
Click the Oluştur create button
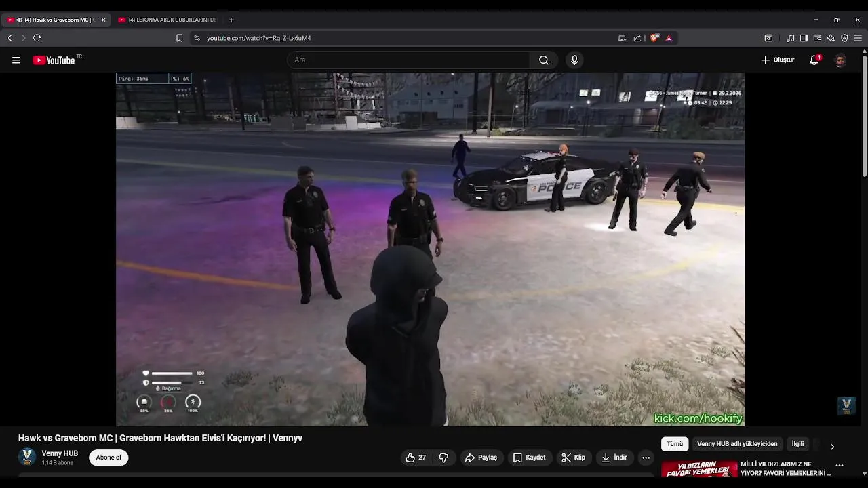click(777, 60)
